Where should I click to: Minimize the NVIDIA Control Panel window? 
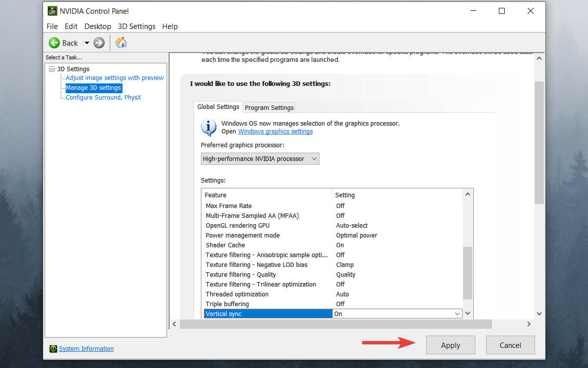473,11
